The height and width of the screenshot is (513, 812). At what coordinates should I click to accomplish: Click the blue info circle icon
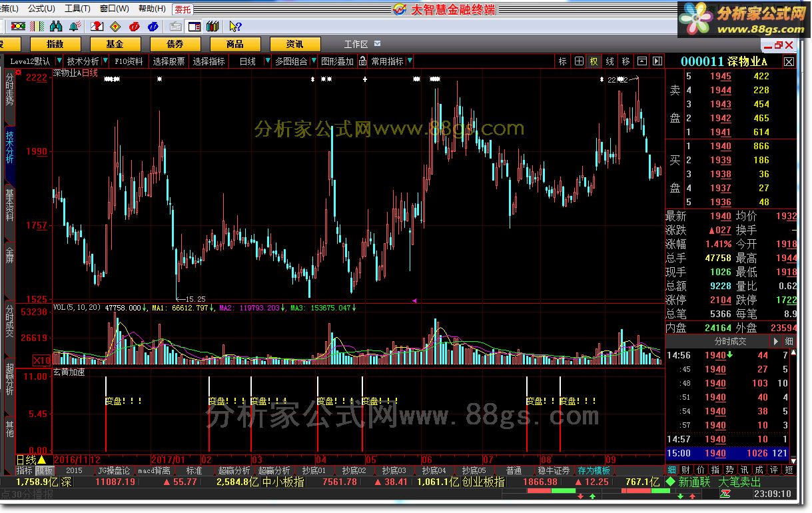pos(153,26)
